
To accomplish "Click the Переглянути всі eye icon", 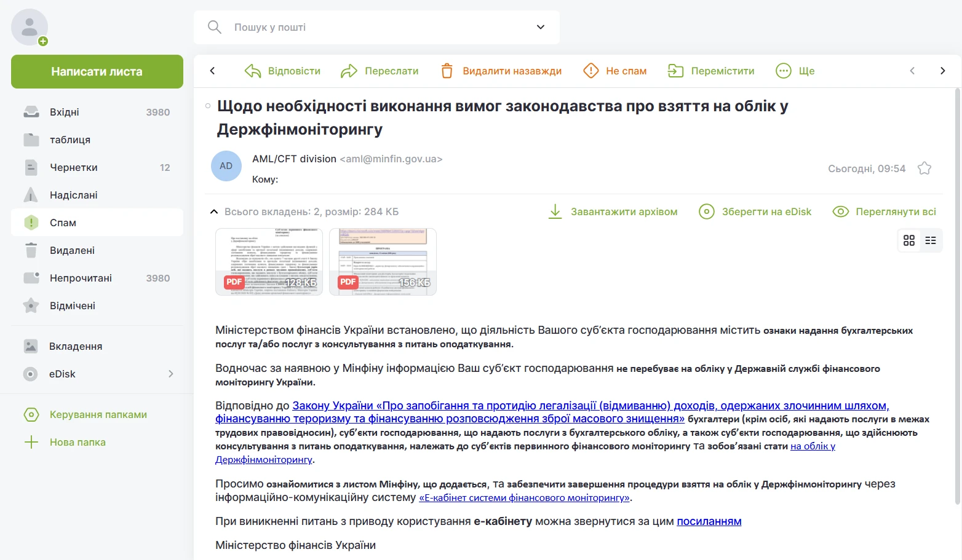I will (x=840, y=211).
